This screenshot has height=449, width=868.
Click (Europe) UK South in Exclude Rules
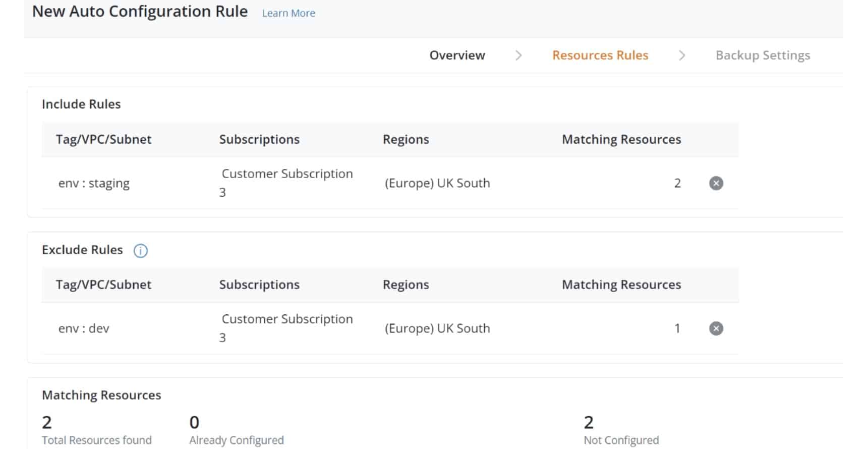(x=437, y=328)
